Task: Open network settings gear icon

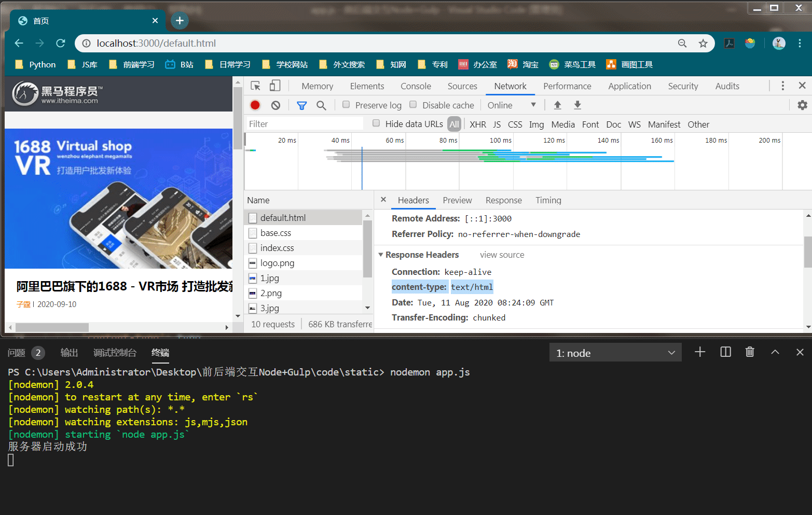Action: click(x=802, y=105)
